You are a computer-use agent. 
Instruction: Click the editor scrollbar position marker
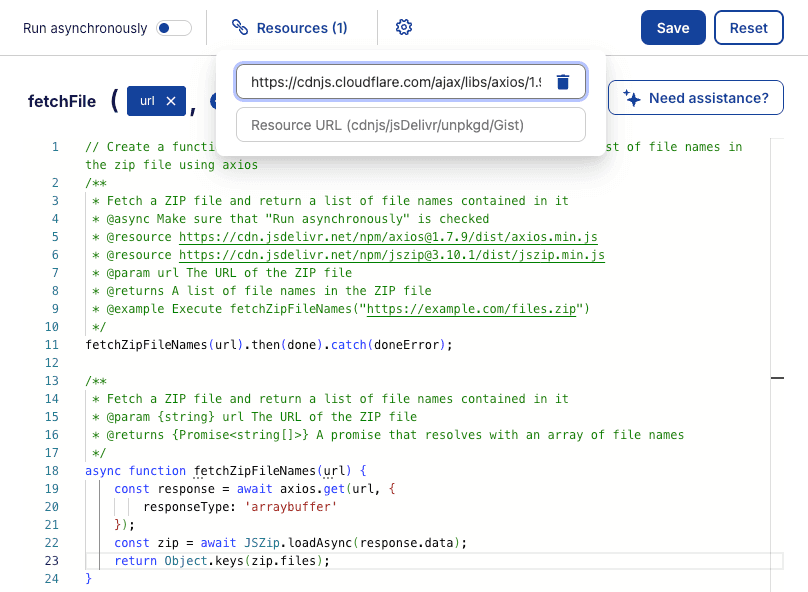(x=777, y=378)
